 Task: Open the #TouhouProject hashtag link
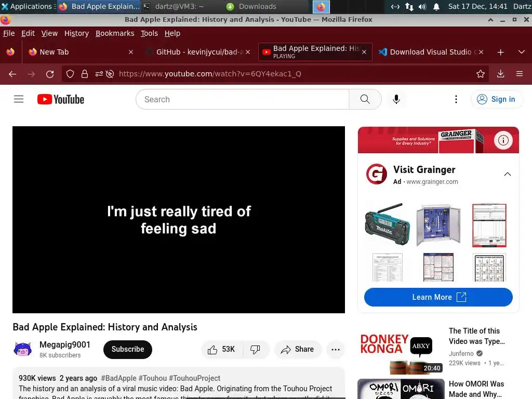(x=194, y=378)
